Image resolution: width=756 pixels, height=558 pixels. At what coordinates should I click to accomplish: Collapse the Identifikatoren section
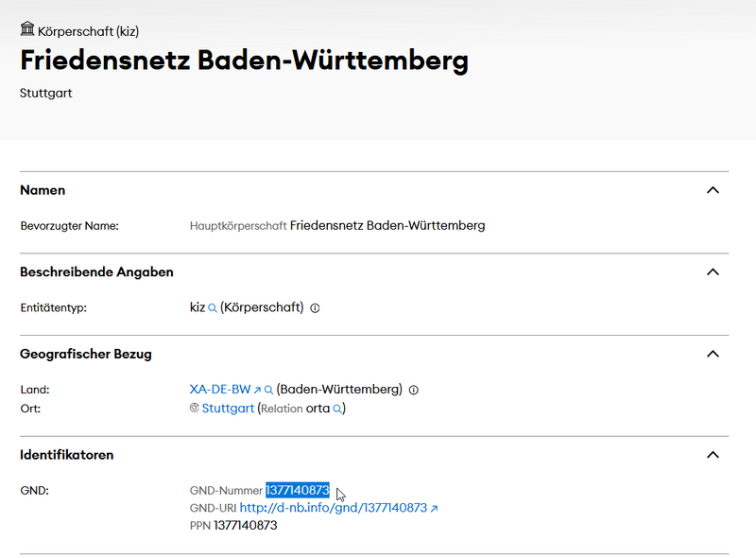713,455
